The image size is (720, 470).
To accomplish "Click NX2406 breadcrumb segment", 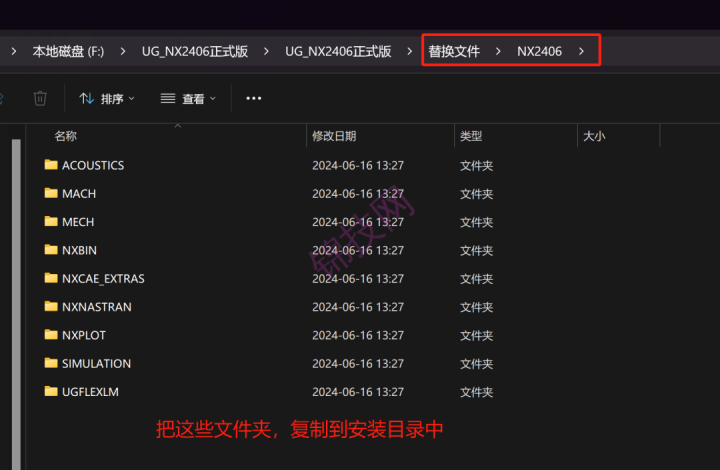I will click(539, 51).
